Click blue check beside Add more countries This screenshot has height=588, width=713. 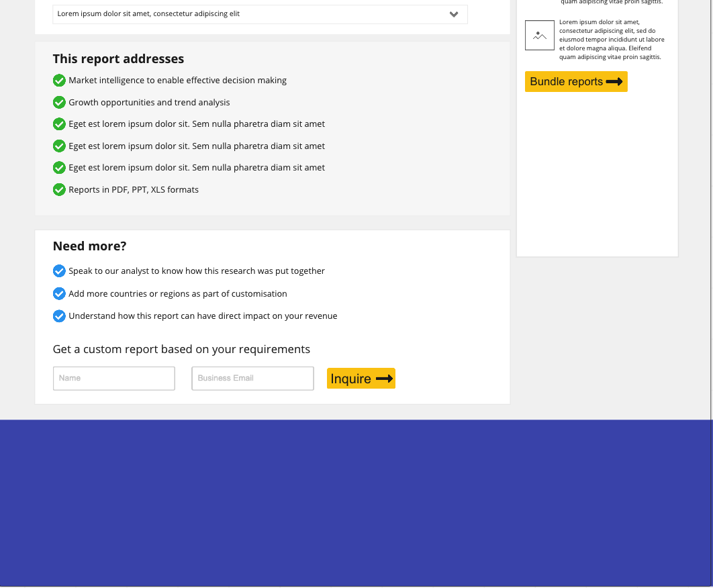[x=59, y=294]
